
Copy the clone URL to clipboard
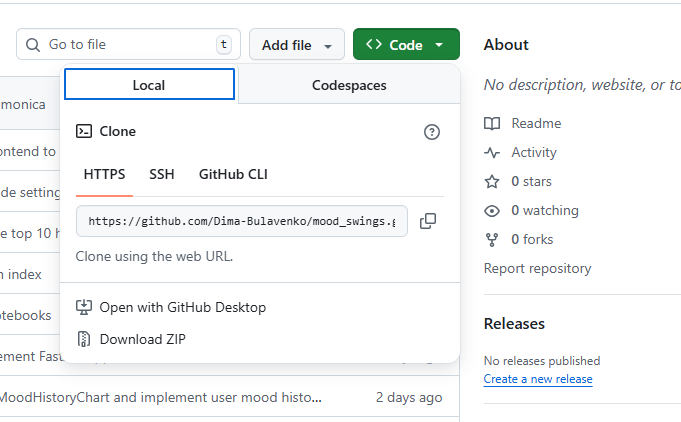(428, 221)
